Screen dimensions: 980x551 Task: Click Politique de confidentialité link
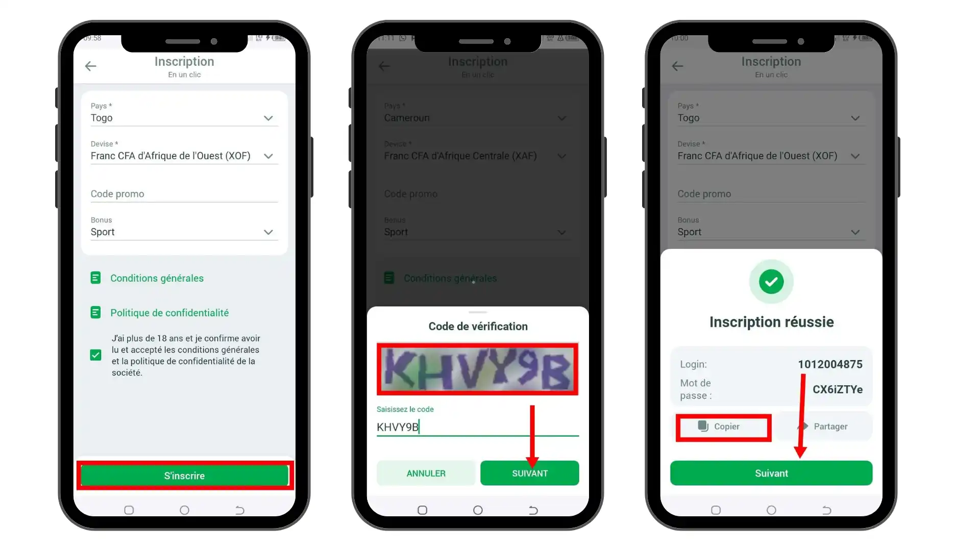tap(169, 312)
